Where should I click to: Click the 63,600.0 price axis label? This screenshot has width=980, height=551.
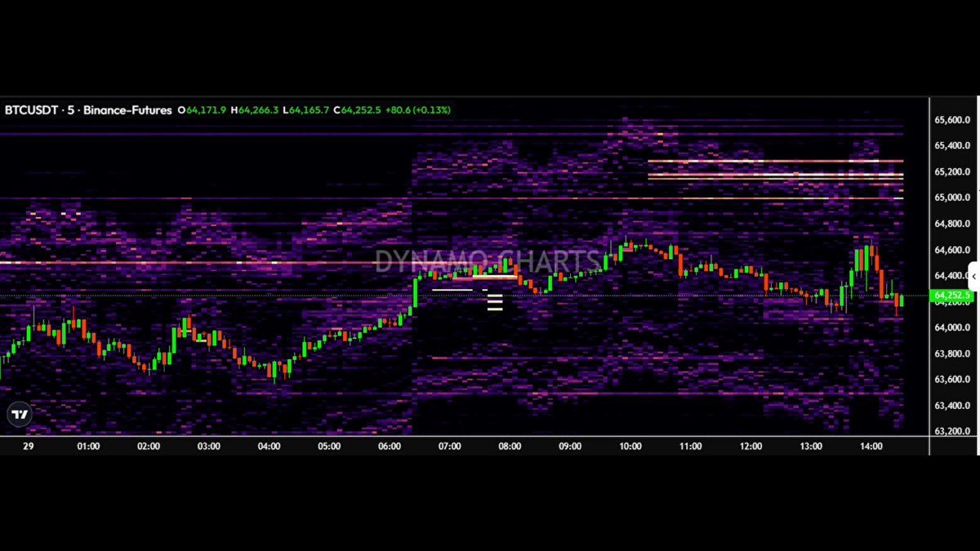point(952,380)
